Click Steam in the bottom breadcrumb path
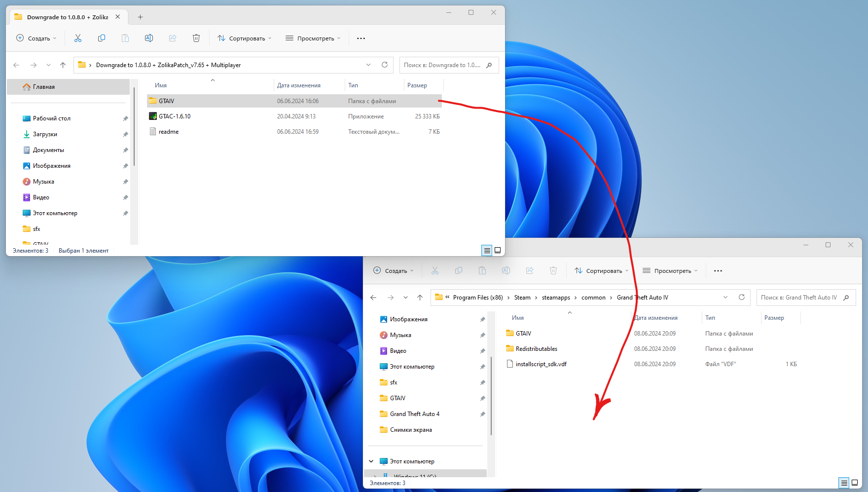 (x=522, y=298)
